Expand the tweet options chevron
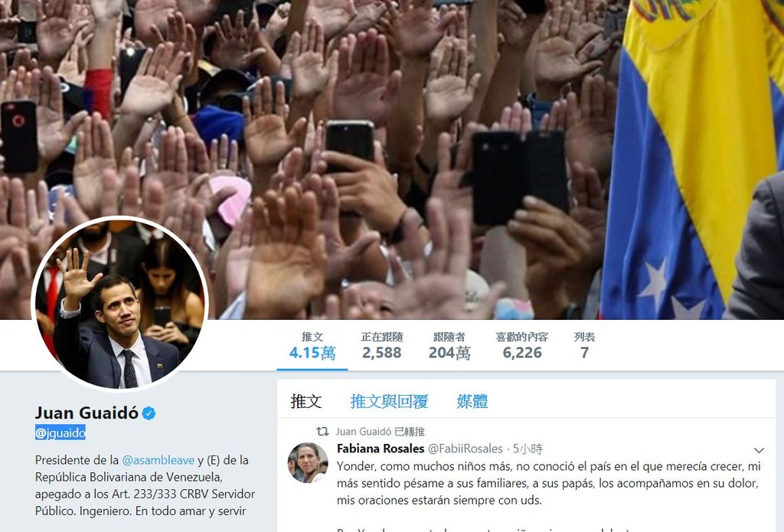This screenshot has height=532, width=784. tap(759, 450)
